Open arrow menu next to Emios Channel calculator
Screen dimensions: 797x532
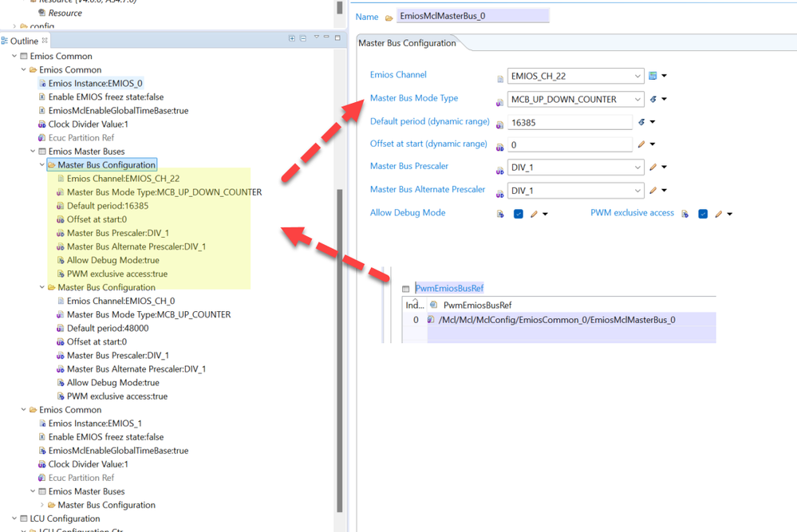coord(665,76)
